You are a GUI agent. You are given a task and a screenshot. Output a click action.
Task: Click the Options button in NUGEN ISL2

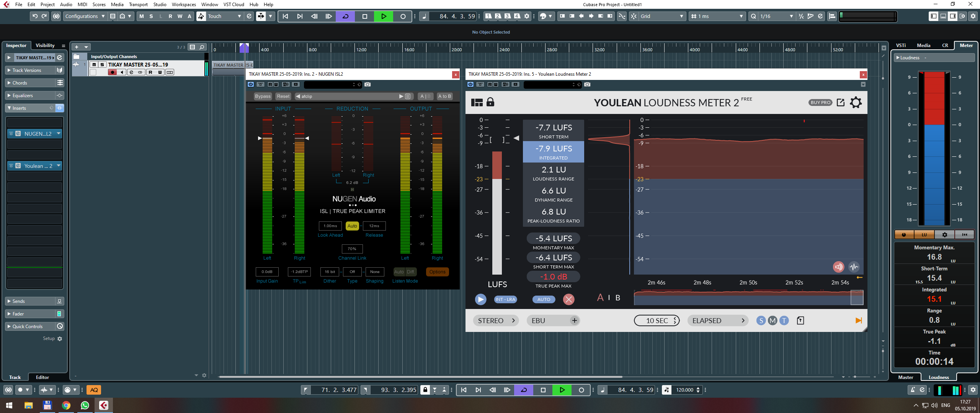tap(437, 272)
